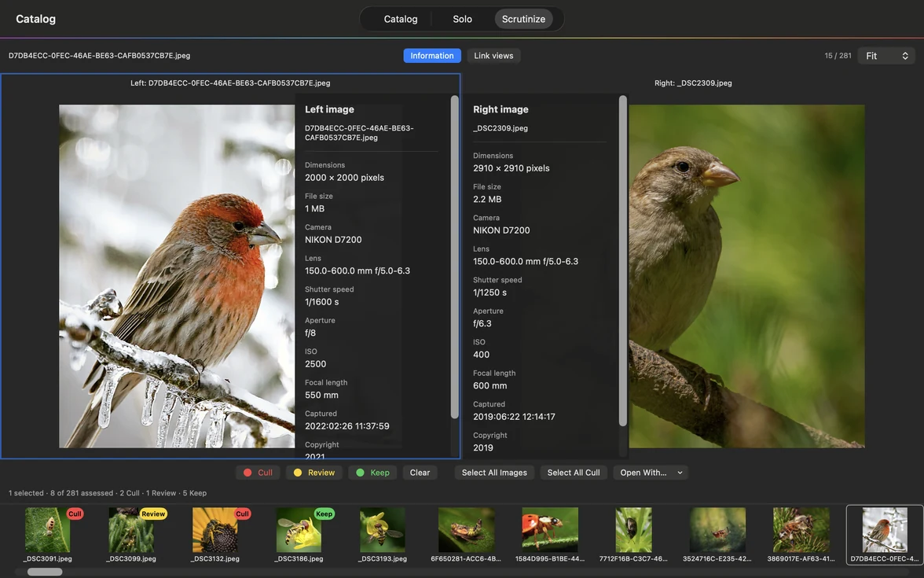This screenshot has height=578, width=924.
Task: Click the Clear rating button
Action: point(420,473)
